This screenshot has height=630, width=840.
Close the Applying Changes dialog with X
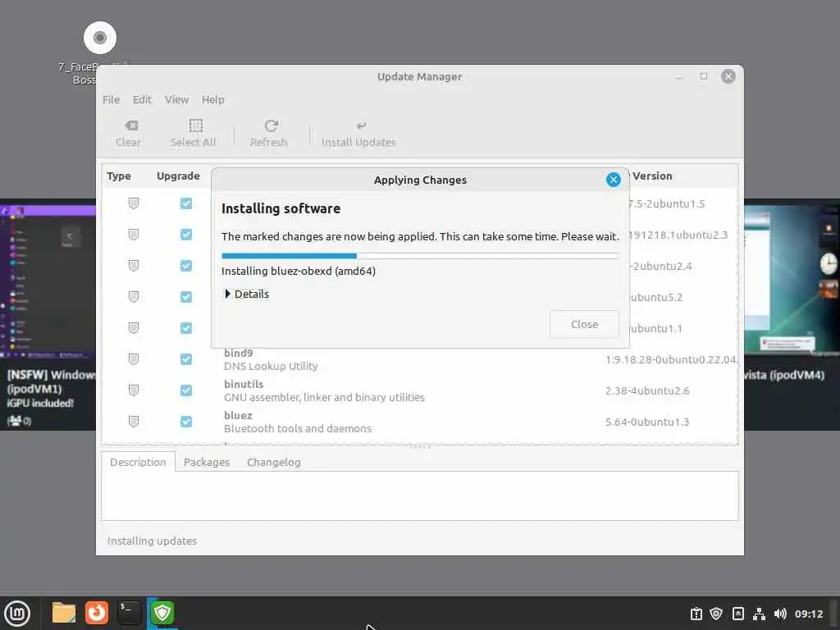(614, 180)
